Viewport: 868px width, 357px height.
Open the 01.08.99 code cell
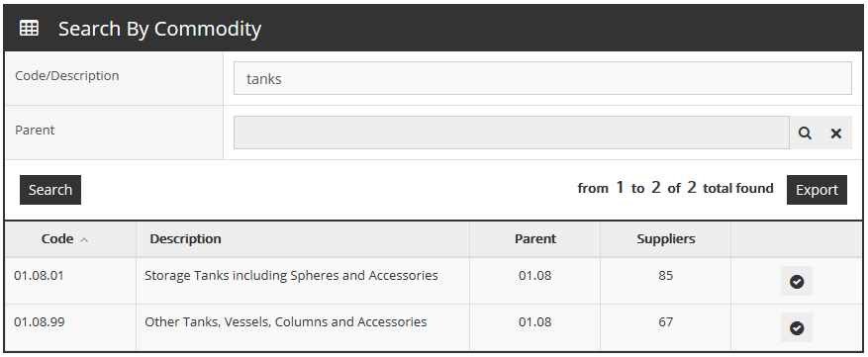[x=39, y=322]
